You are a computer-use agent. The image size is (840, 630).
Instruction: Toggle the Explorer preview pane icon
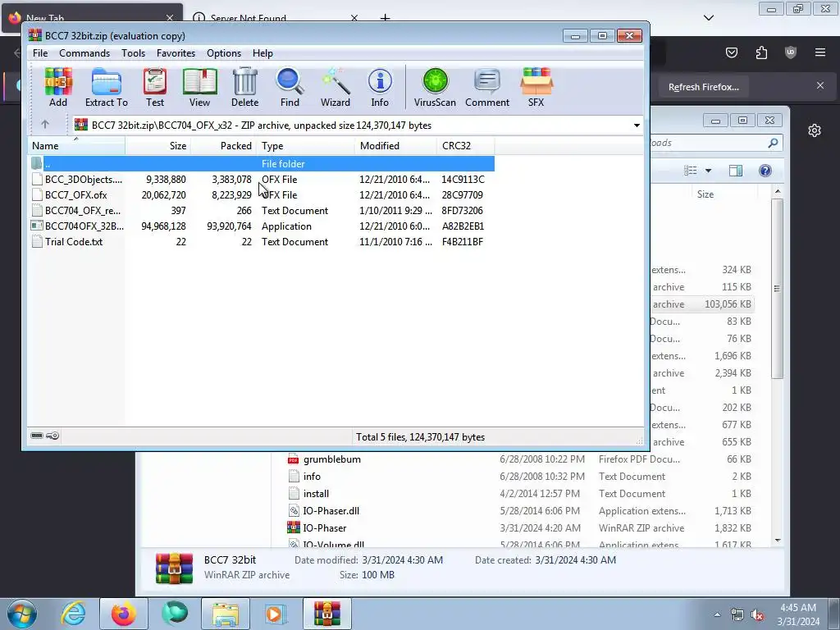click(x=736, y=171)
